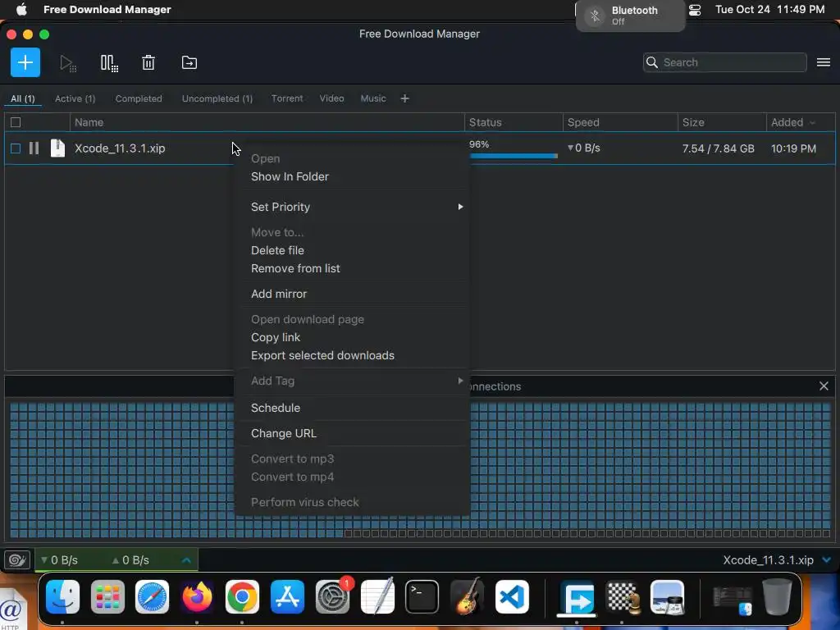Image resolution: width=840 pixels, height=630 pixels.
Task: Open Trash in the dock
Action: click(x=777, y=597)
